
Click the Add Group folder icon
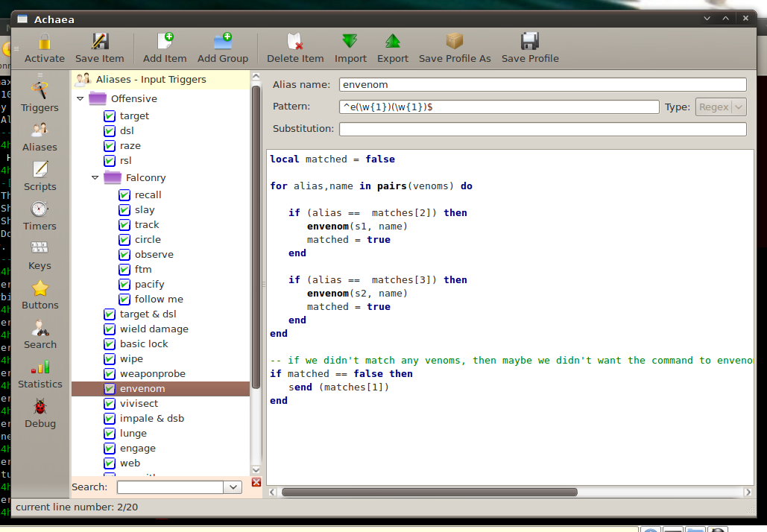coord(223,42)
